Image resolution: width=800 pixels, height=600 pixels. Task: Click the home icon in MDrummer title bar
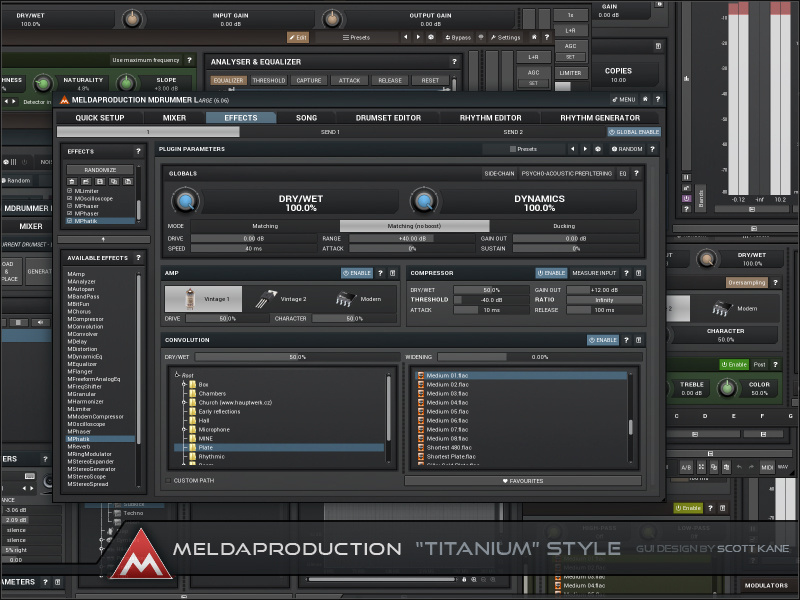pos(645,100)
